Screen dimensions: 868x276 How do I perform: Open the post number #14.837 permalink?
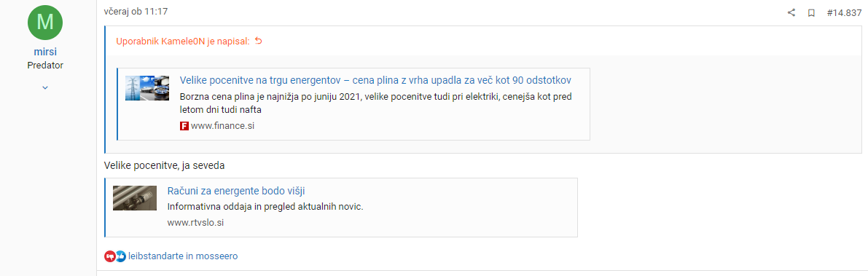(x=844, y=12)
